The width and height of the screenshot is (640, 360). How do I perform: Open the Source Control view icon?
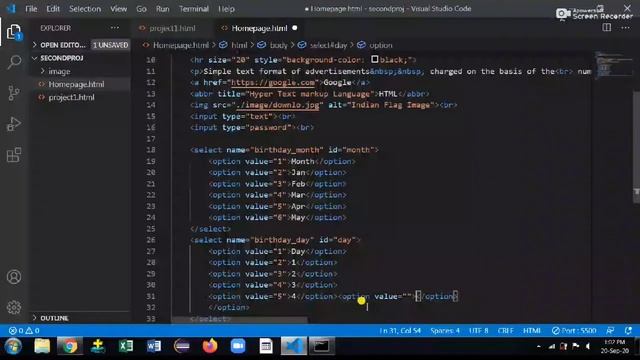pos(14,93)
